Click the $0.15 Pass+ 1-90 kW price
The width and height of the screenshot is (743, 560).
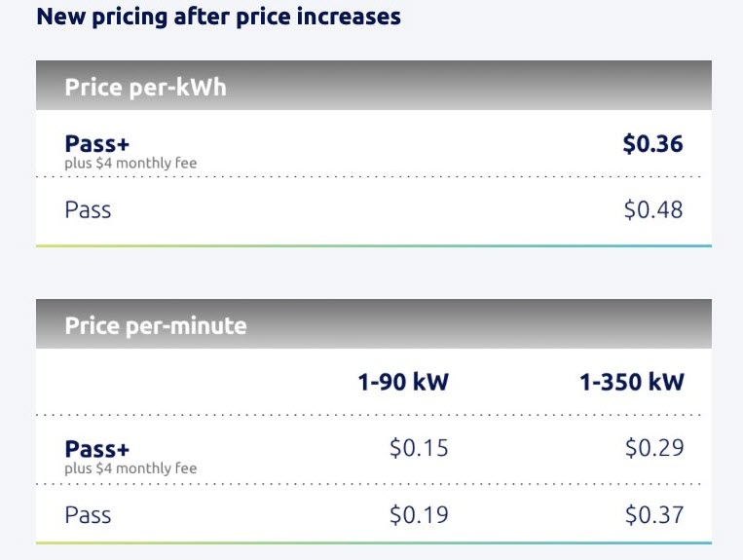tap(419, 448)
